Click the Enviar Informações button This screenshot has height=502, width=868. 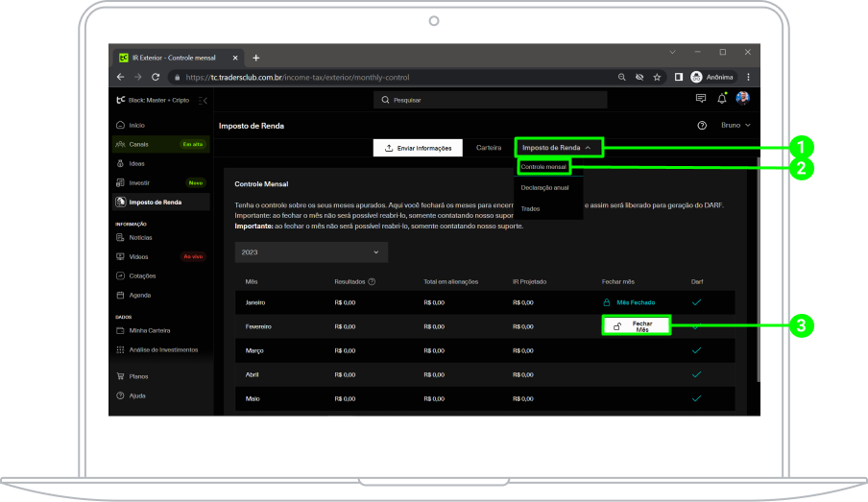point(418,148)
